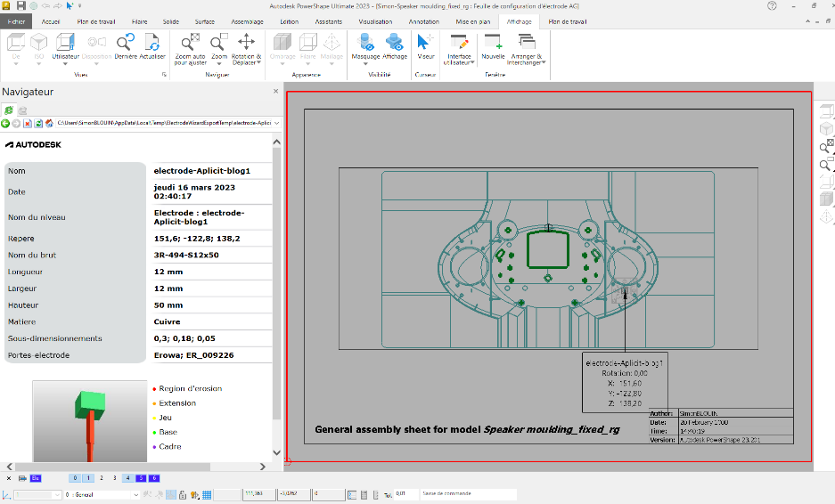The image size is (835, 504).
Task: Click the Dernière view icon
Action: coord(126,42)
